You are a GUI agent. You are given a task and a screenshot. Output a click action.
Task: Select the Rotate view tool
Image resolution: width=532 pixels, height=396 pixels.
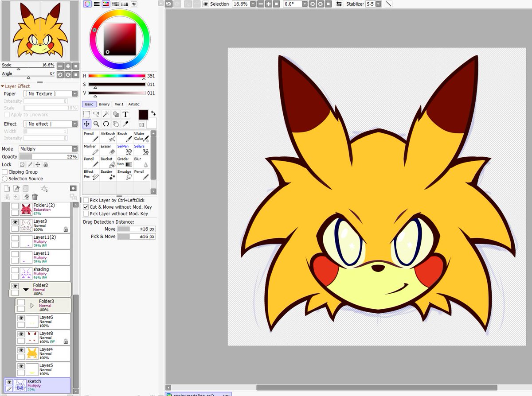pyautogui.click(x=106, y=124)
